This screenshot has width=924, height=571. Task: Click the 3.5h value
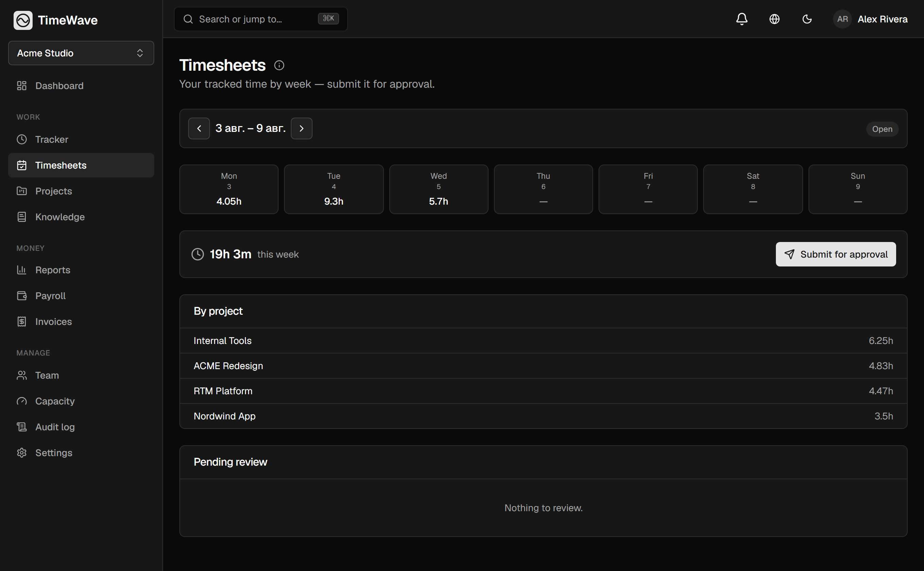884,416
